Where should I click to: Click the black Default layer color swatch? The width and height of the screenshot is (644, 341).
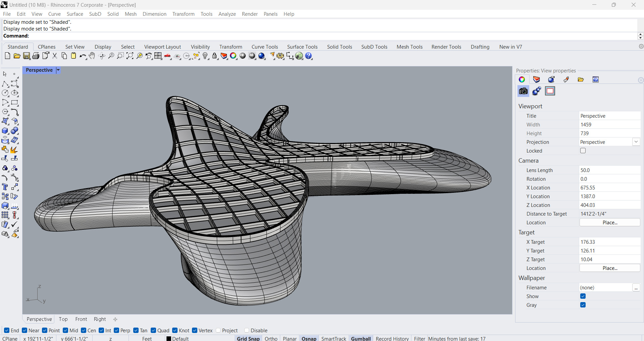point(169,339)
